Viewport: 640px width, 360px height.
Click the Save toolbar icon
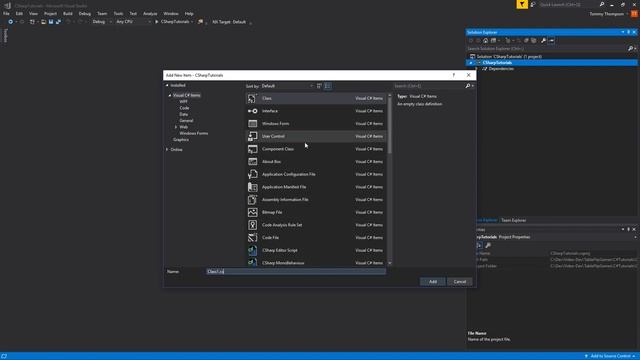[x=51, y=22]
